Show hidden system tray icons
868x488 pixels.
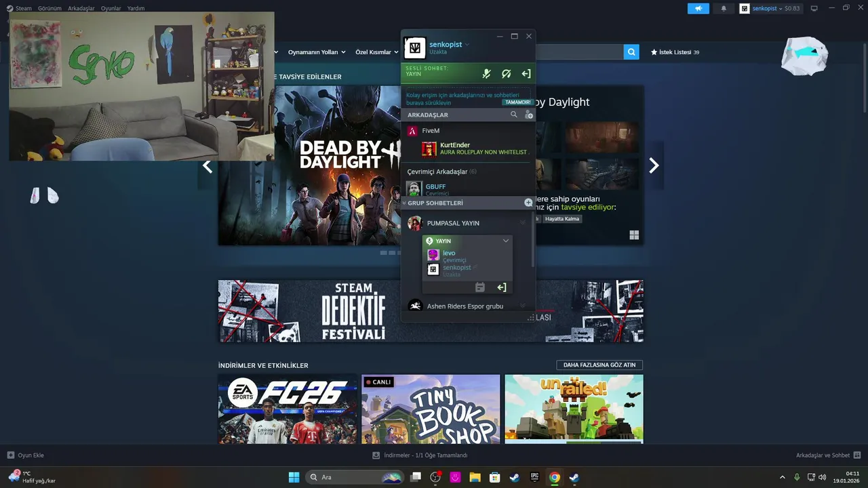pyautogui.click(x=783, y=477)
